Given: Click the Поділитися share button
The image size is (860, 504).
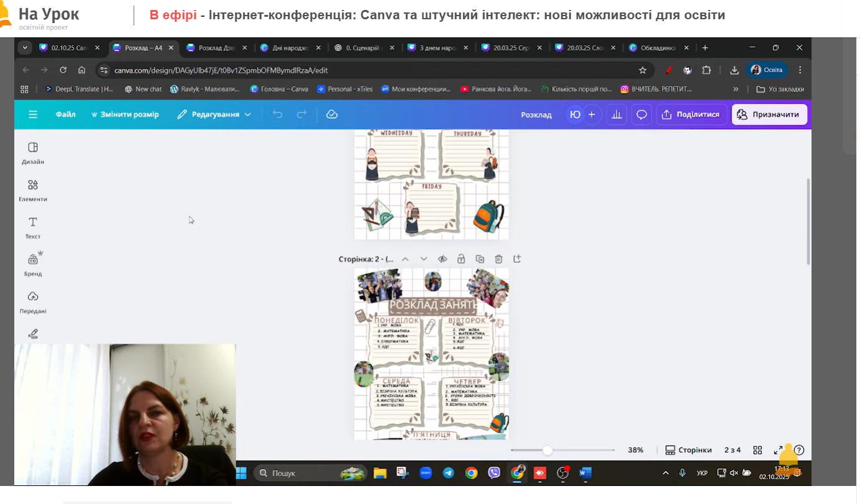Looking at the screenshot, I should click(691, 114).
